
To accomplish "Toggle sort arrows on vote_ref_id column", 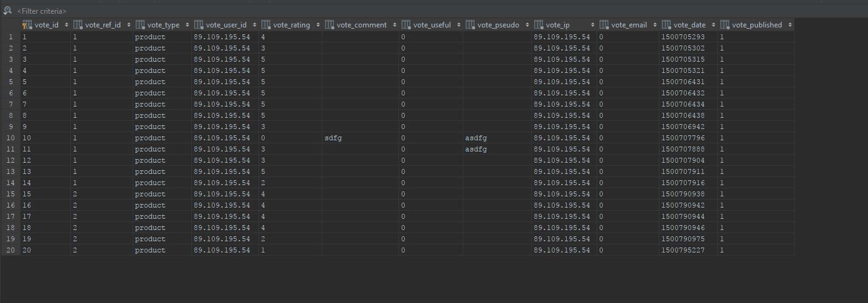I will (129, 25).
